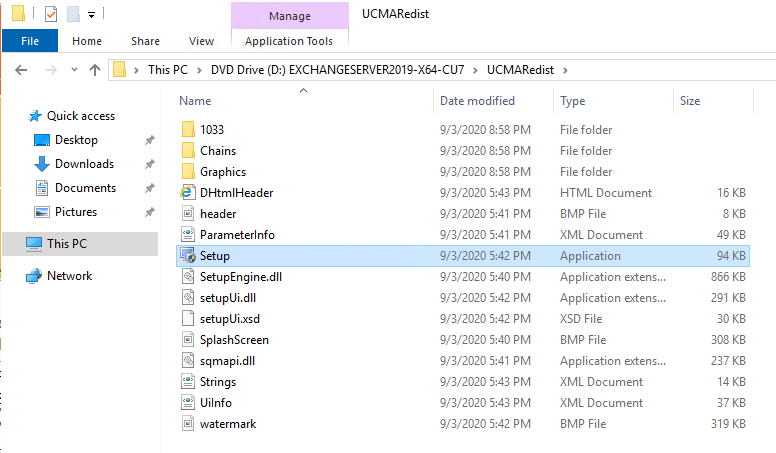The width and height of the screenshot is (776, 453).
Task: Click Application type text in Setup row
Action: pyautogui.click(x=590, y=256)
